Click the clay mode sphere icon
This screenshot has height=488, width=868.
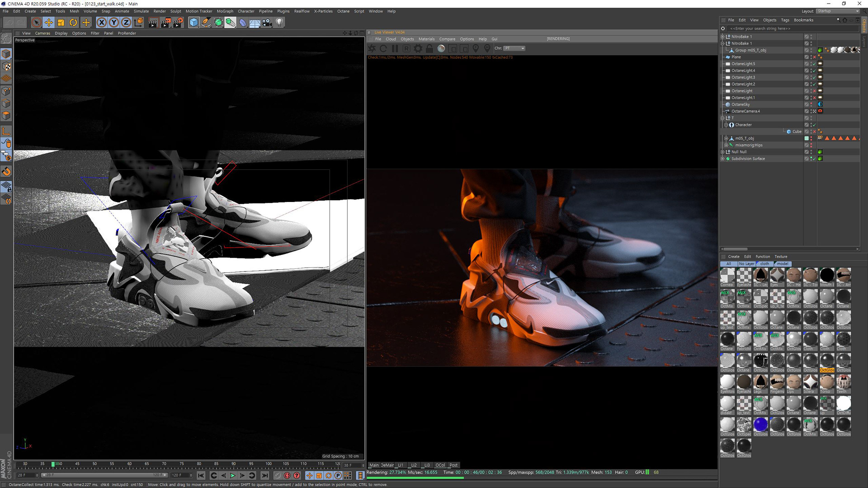[441, 48]
